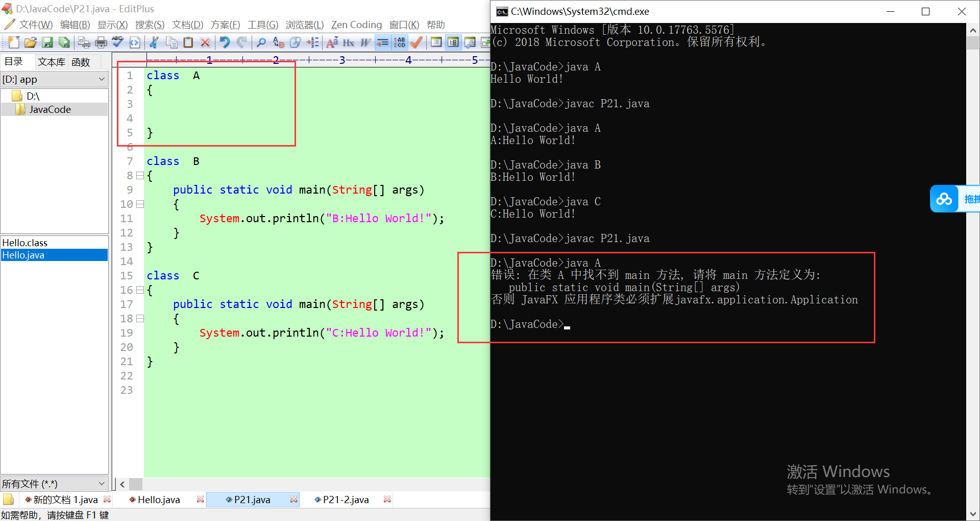Toggle the auto indent toolbar icon
Viewport: 980px width, 521px height.
pyautogui.click(x=382, y=42)
